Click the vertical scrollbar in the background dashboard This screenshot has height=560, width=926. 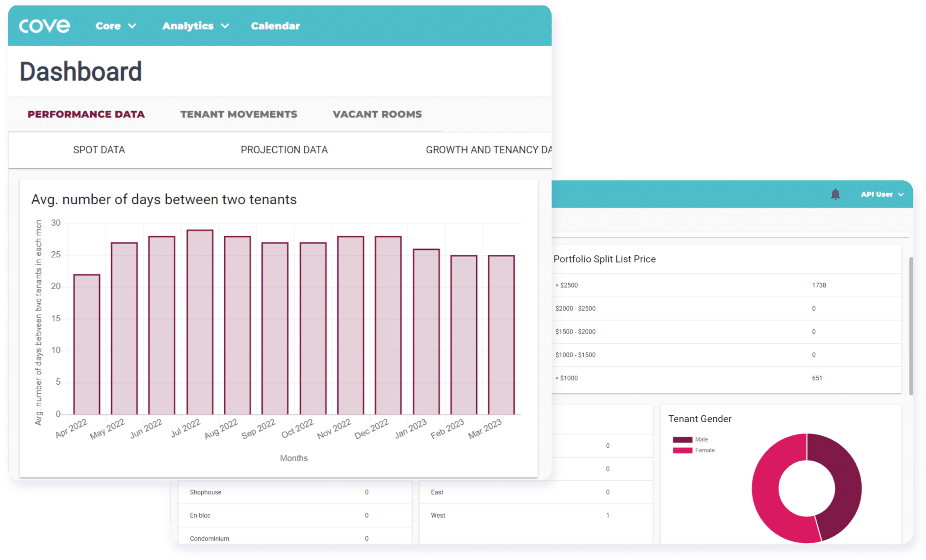click(x=911, y=325)
